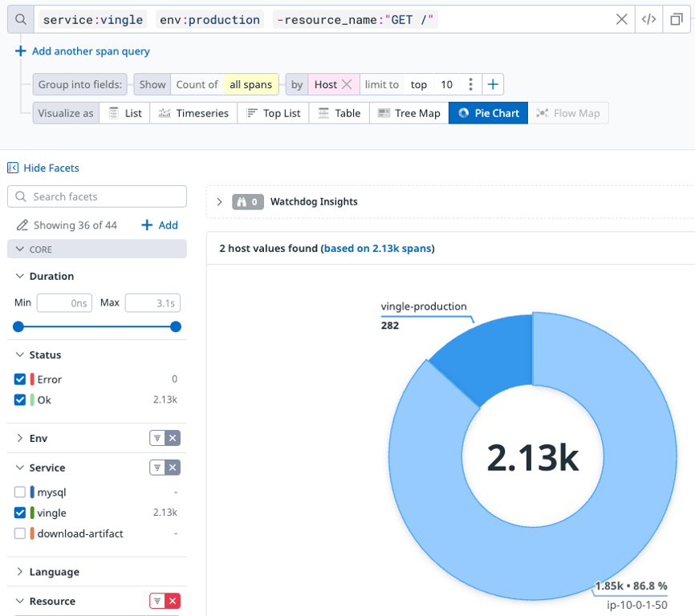
Task: Expand the Env facet
Action: pyautogui.click(x=19, y=438)
